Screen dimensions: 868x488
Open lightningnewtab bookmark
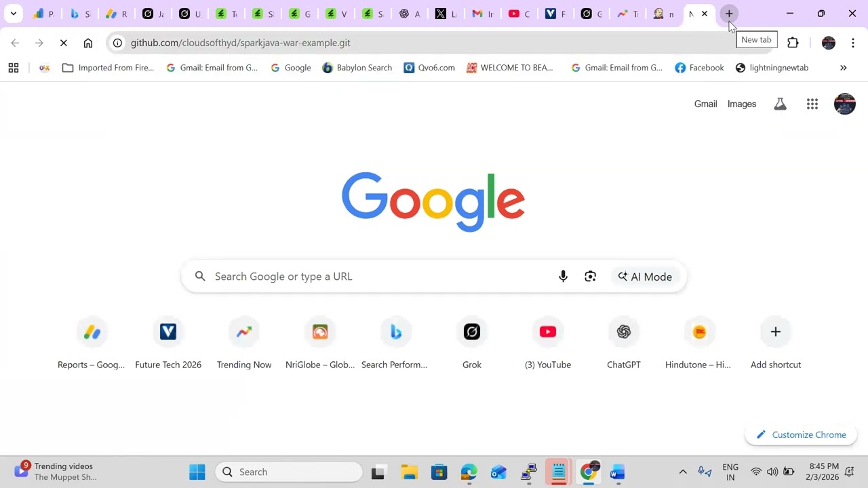point(772,68)
